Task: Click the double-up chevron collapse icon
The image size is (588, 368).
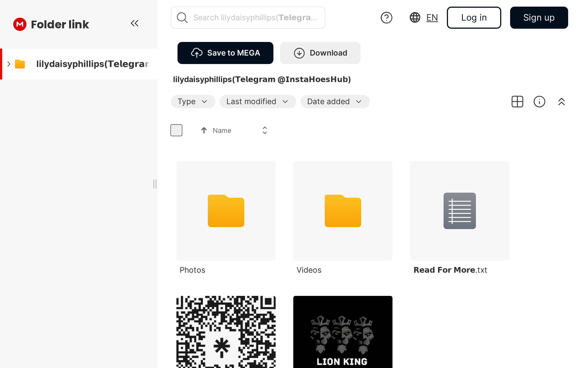Action: (562, 102)
